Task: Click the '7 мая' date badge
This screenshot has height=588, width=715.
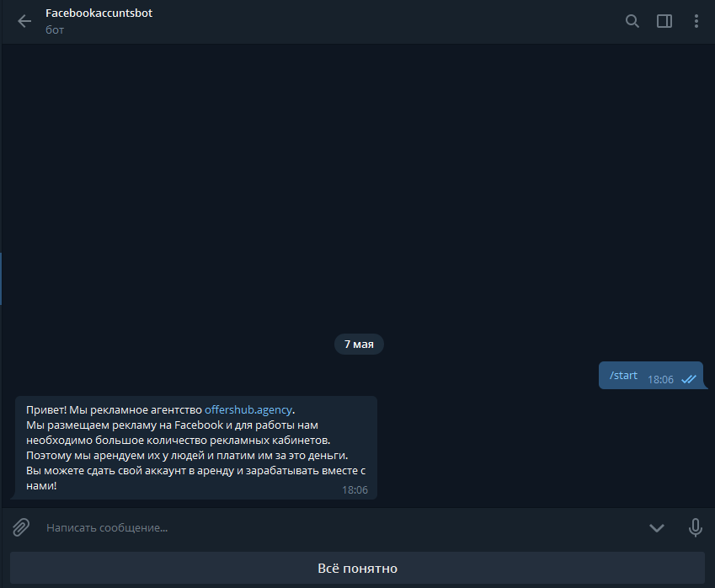Action: tap(359, 344)
